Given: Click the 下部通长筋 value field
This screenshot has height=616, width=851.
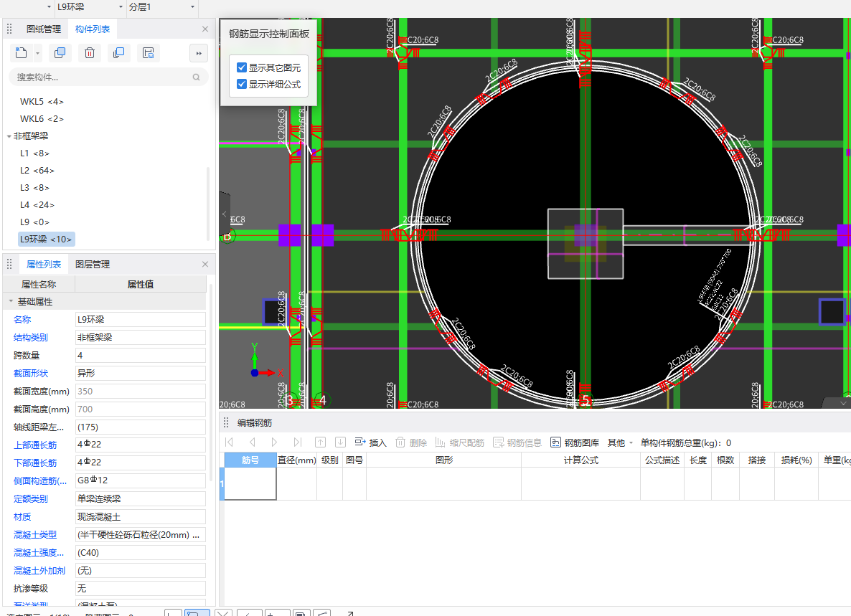Looking at the screenshot, I should point(141,463).
